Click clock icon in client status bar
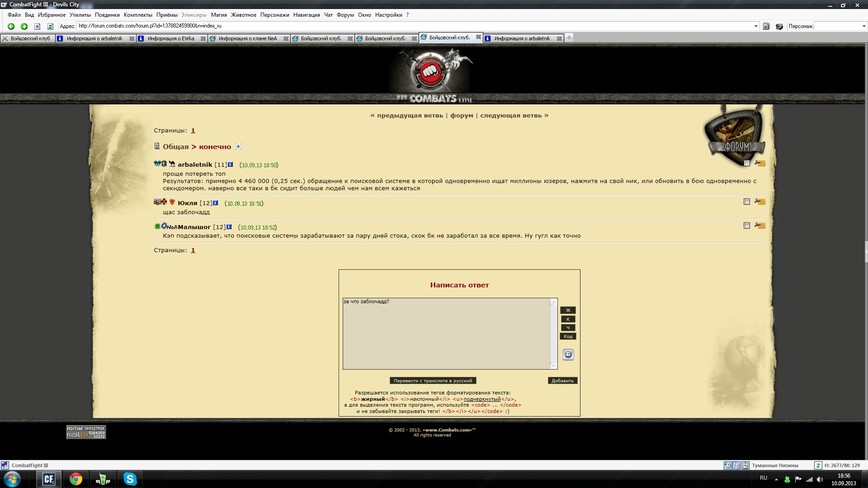This screenshot has height=488, width=868. coord(728,465)
